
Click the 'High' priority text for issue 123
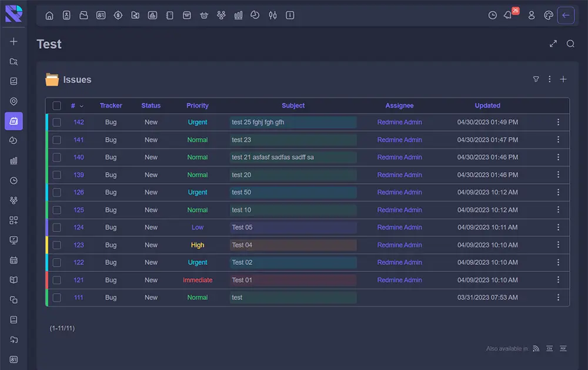pyautogui.click(x=198, y=245)
